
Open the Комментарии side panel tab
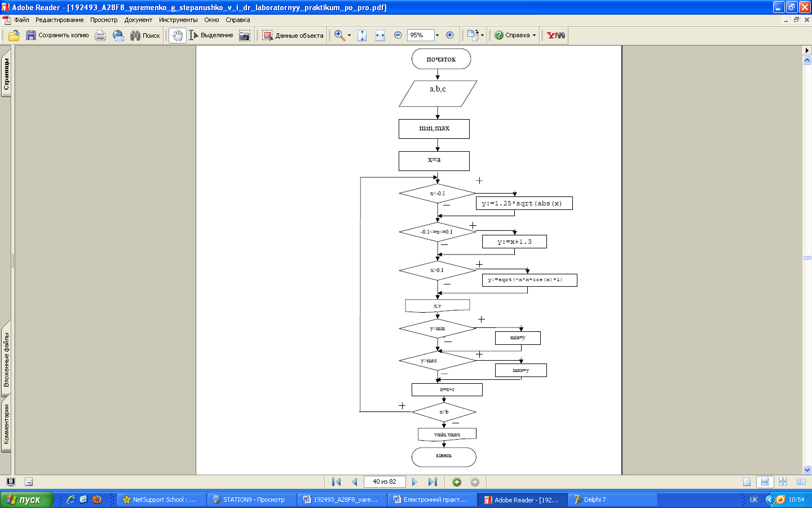click(x=6, y=424)
